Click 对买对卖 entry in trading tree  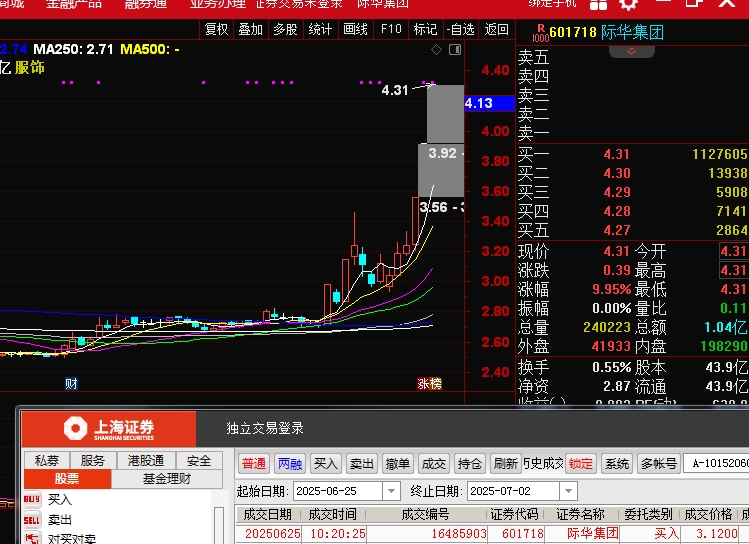72,538
